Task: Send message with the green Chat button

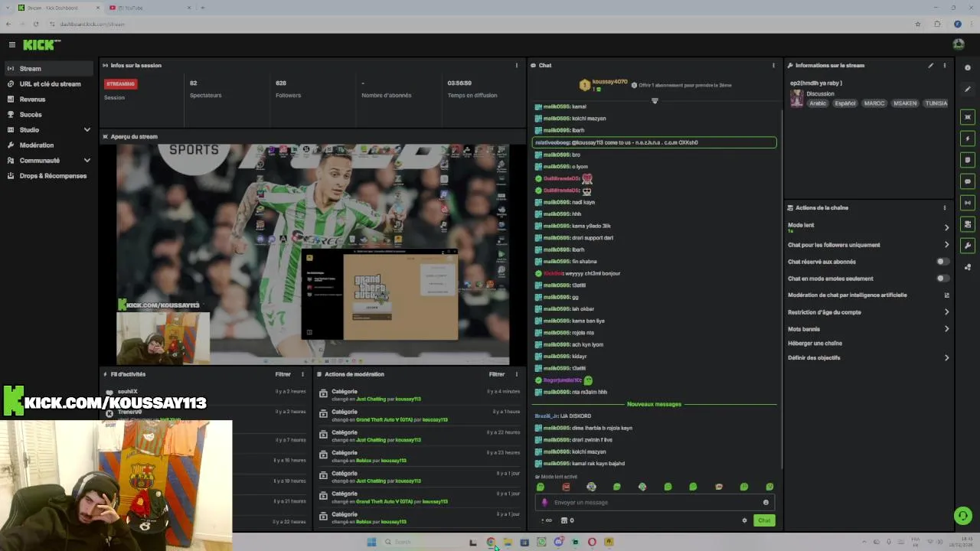Action: tap(764, 520)
